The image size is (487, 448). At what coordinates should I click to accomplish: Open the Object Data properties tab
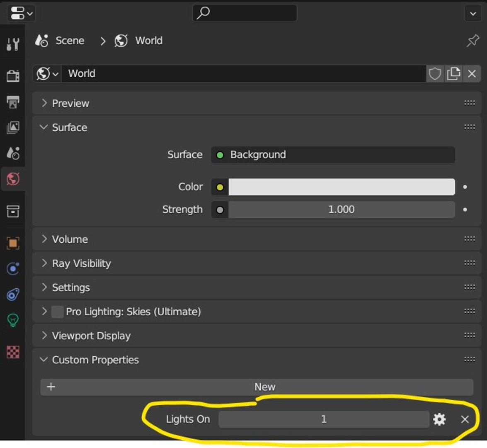click(13, 320)
